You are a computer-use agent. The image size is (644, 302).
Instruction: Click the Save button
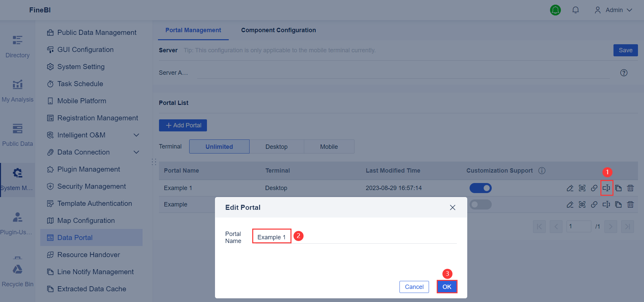[626, 50]
